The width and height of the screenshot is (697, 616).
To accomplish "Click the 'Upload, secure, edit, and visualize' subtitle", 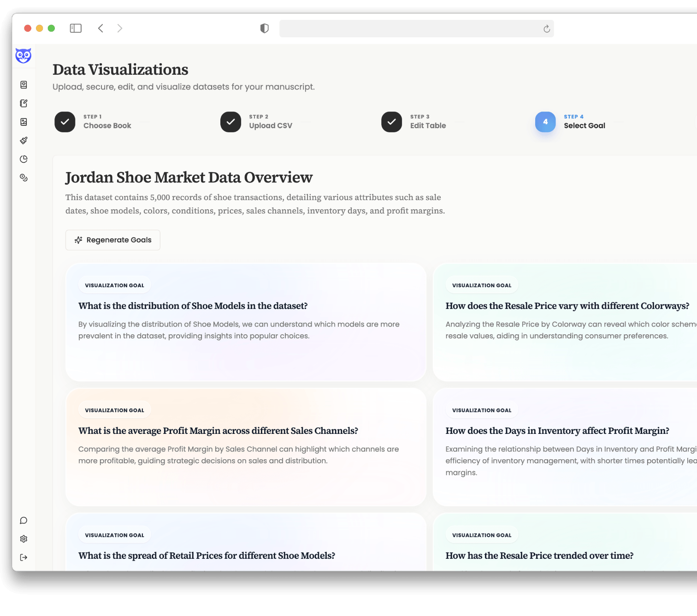I will point(183,87).
